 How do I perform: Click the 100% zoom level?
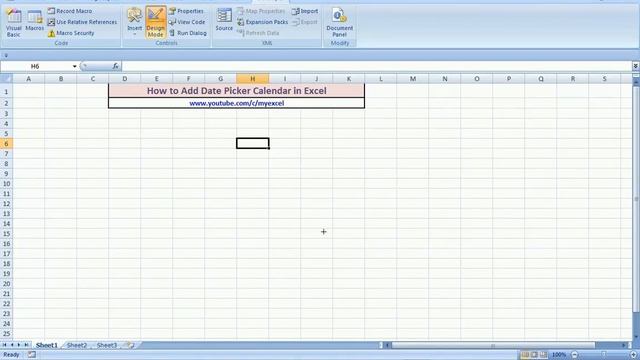(559, 355)
